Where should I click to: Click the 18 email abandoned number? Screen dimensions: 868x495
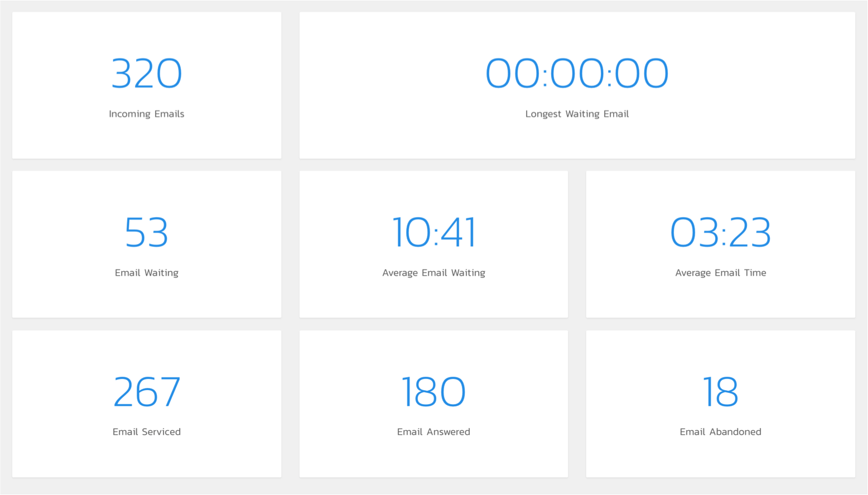[720, 392]
